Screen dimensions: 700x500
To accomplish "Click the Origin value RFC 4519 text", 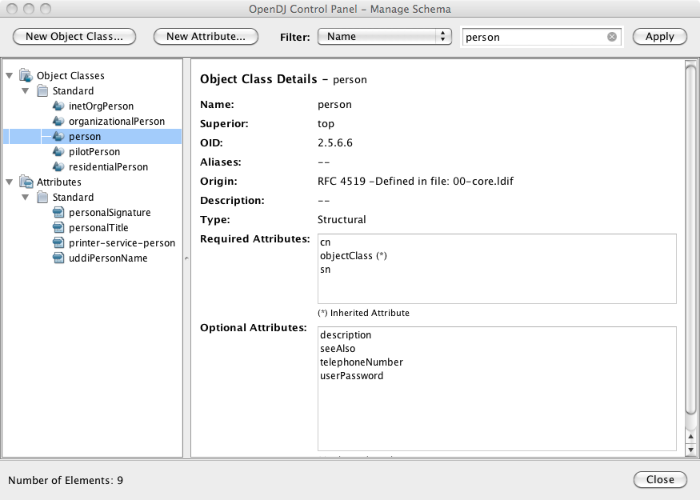I will pos(416,181).
